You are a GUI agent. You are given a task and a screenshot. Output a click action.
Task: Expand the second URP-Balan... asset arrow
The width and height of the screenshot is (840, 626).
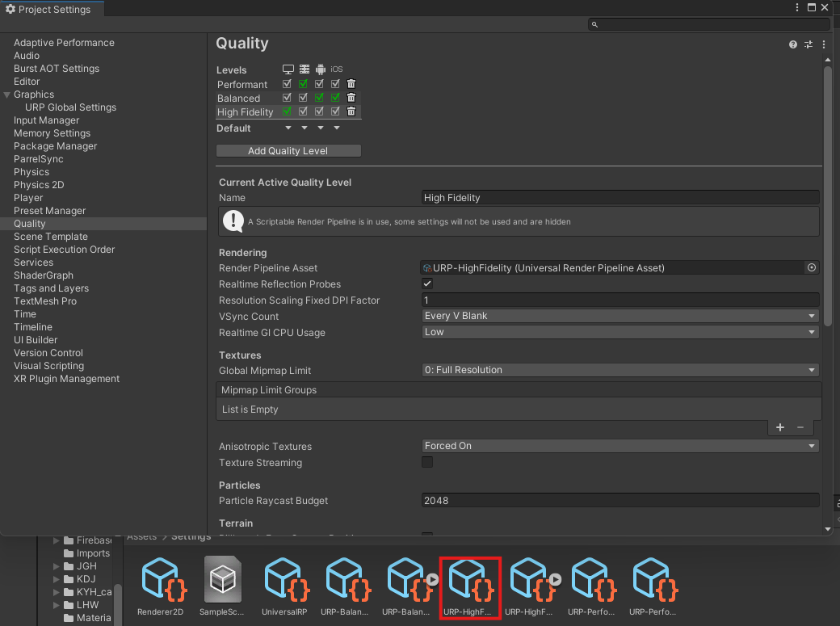(432, 579)
